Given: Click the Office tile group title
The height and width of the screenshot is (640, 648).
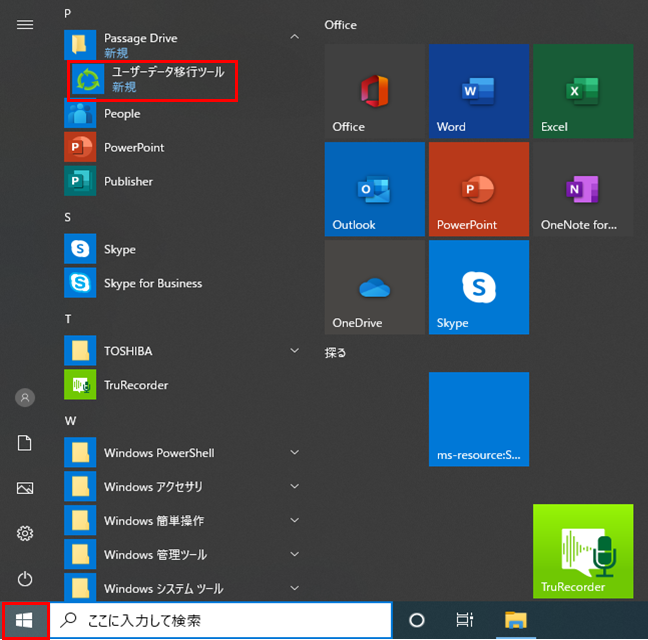Looking at the screenshot, I should pyautogui.click(x=341, y=25).
